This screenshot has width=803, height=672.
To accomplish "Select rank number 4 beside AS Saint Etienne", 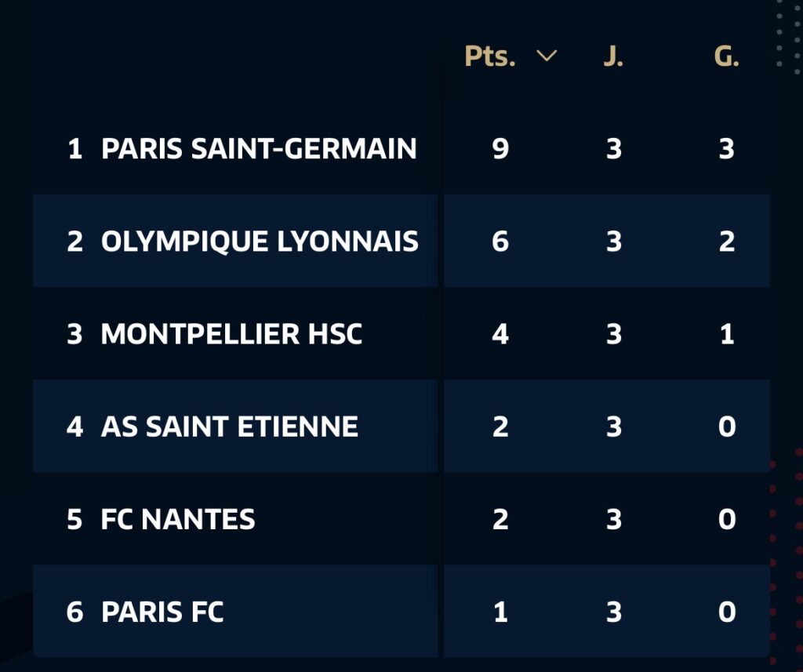I will pyautogui.click(x=74, y=427).
